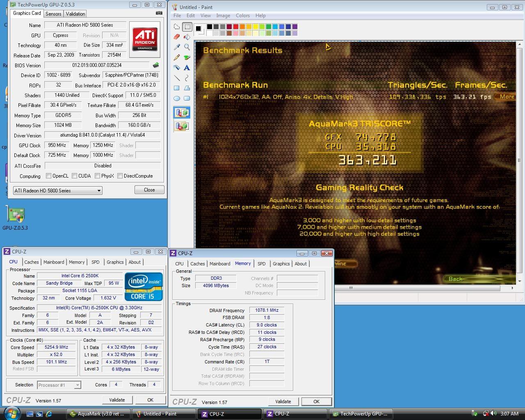525x420 pixels.
Task: Open the ATI Radeon HD 5800 Series dropdown
Action: [57, 191]
